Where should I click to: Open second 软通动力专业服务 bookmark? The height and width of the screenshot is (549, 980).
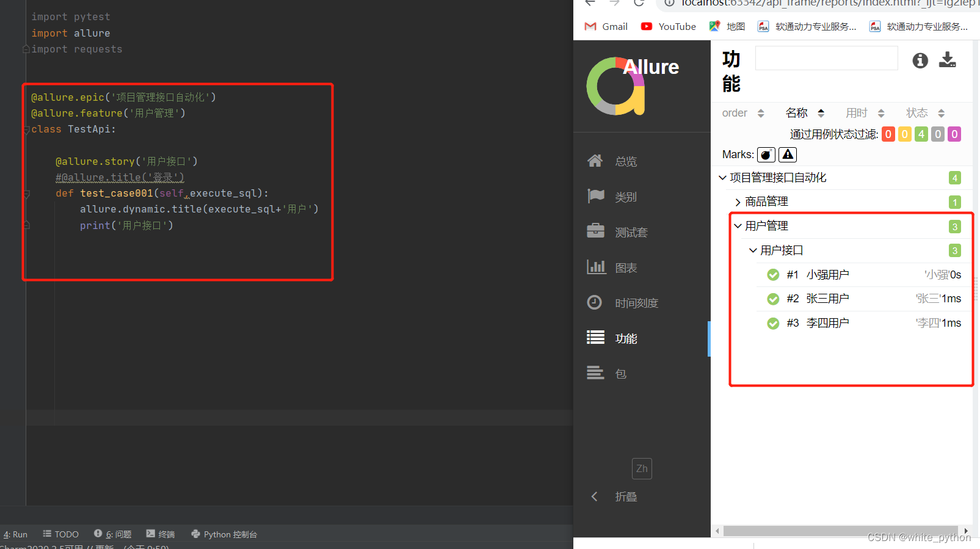(x=919, y=26)
